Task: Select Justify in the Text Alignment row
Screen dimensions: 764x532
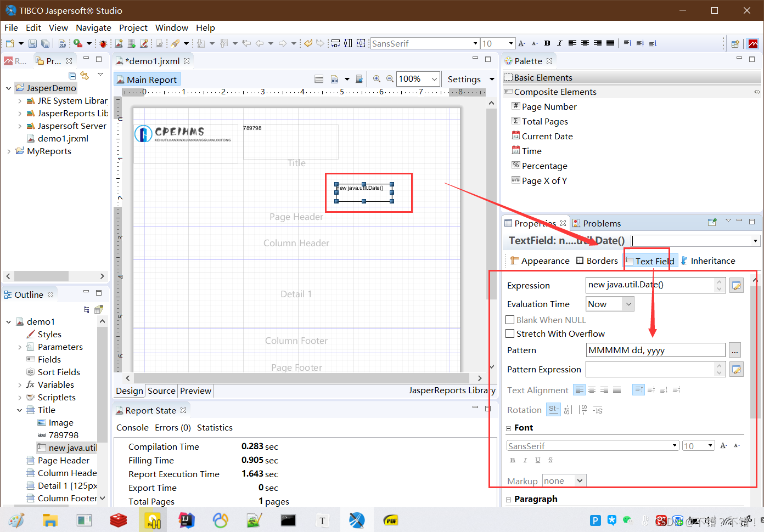Action: pos(617,390)
